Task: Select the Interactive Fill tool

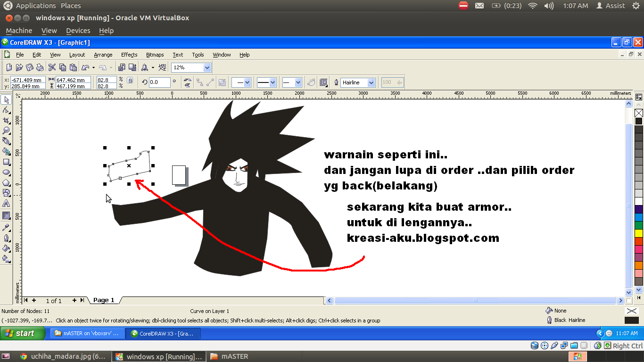Action: tap(6, 258)
